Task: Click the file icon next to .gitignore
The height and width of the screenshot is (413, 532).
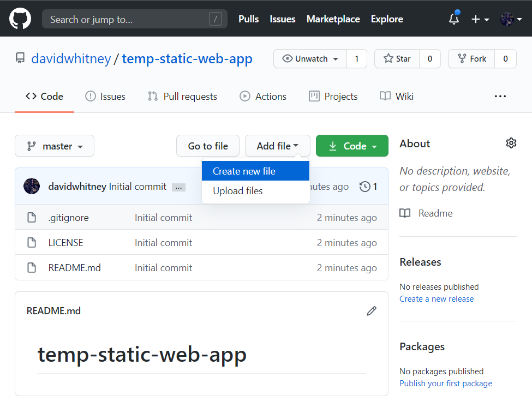Action: click(x=32, y=217)
